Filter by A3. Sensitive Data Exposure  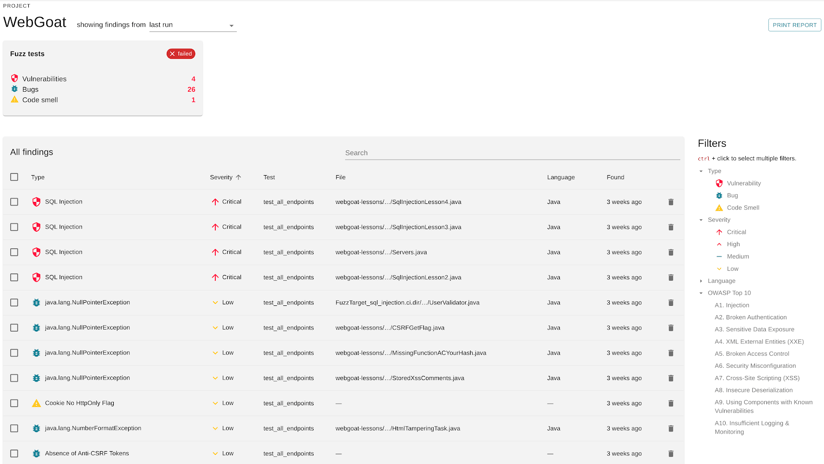754,329
